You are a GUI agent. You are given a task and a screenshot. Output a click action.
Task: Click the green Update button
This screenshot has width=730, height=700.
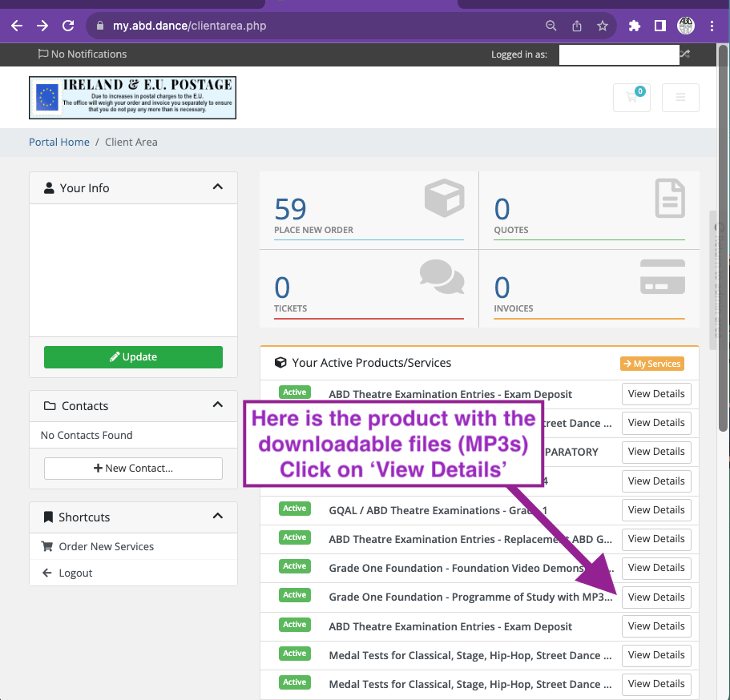(133, 357)
